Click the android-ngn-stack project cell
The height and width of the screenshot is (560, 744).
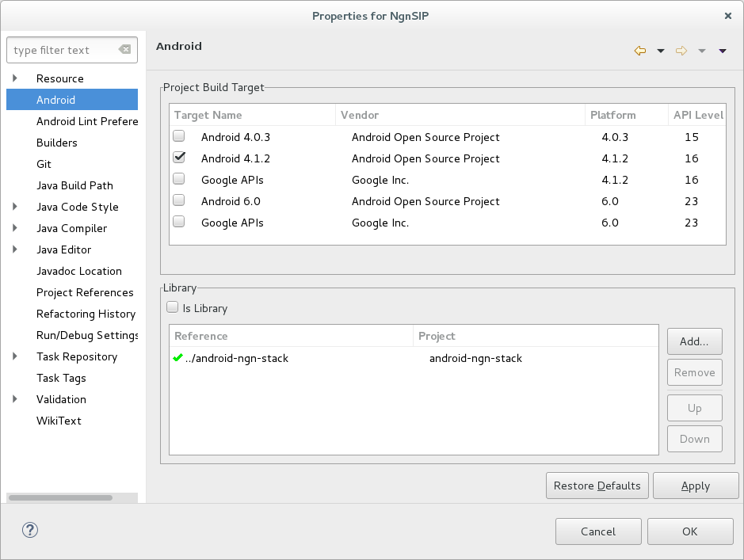coord(475,358)
